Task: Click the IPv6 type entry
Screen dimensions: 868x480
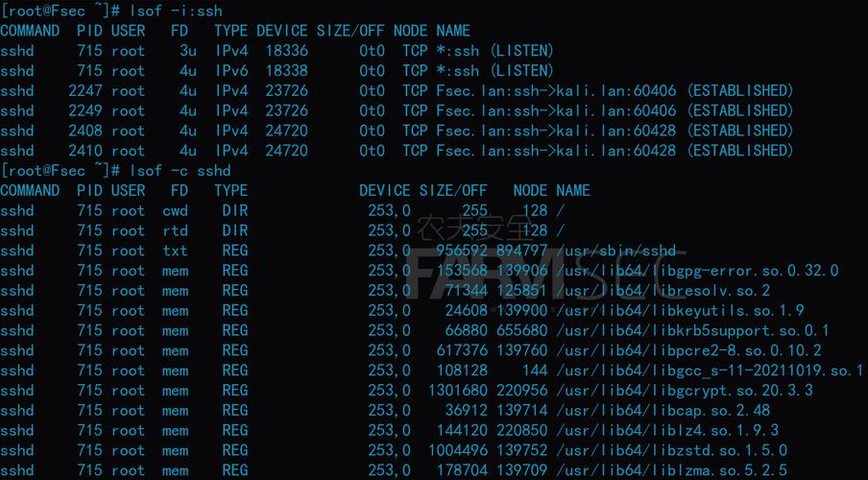Action: coord(231,71)
